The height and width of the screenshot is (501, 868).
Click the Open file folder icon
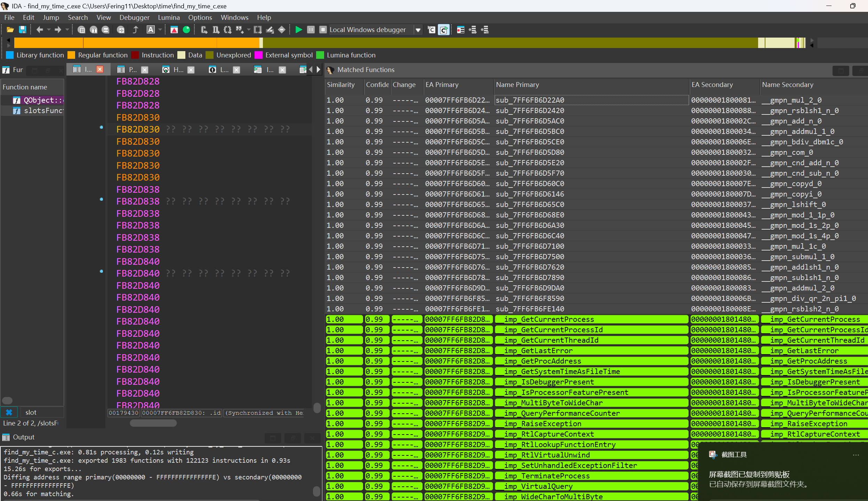point(10,30)
